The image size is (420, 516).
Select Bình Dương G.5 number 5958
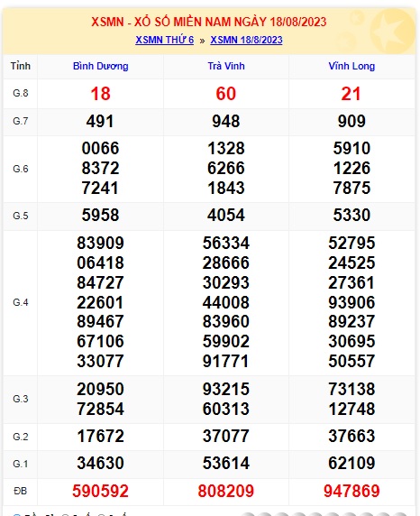(x=100, y=216)
